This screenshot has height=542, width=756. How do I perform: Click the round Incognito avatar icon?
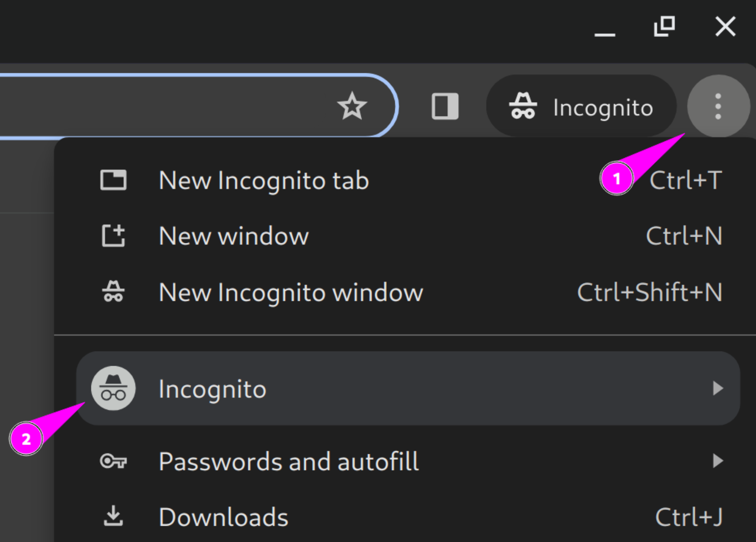[113, 388]
